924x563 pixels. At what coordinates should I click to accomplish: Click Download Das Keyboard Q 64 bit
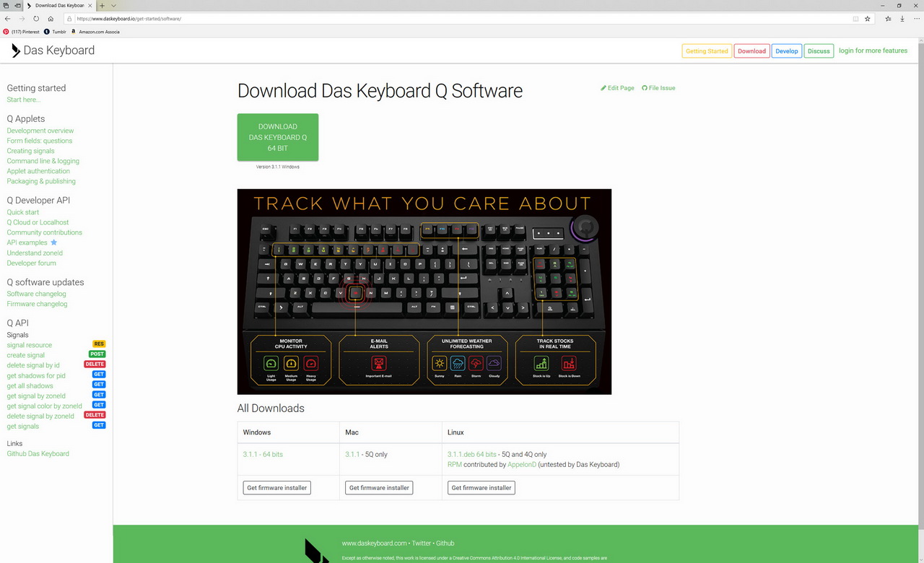pos(278,137)
